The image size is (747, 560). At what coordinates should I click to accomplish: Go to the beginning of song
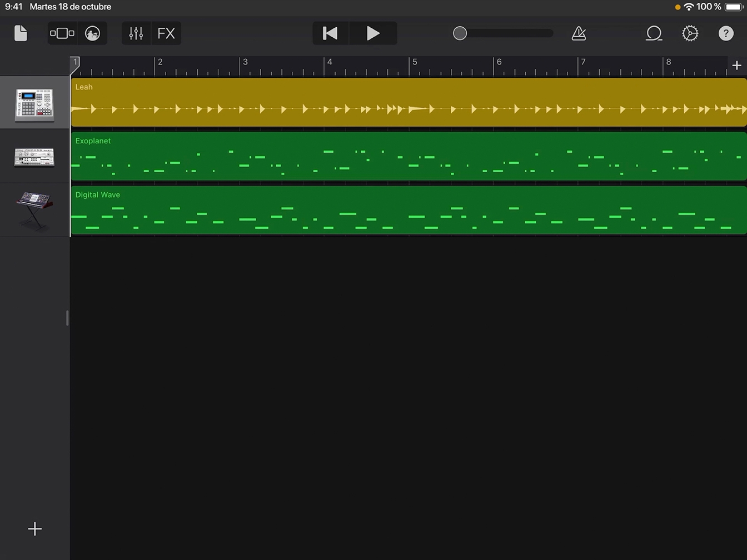331,33
